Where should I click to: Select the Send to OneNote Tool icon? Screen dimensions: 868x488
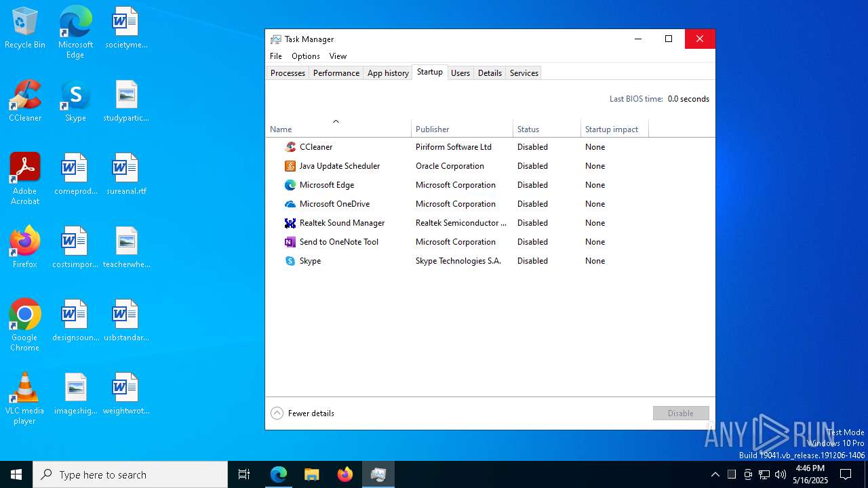[x=290, y=242]
